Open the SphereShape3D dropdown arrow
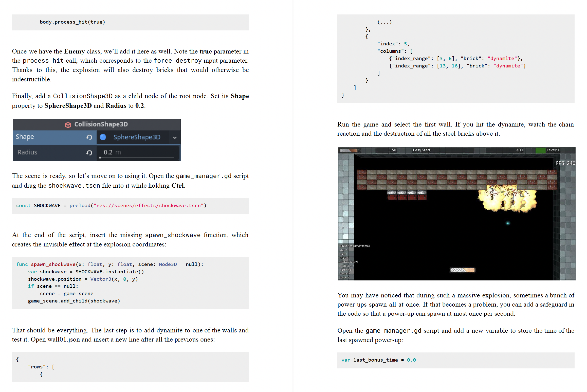 point(175,137)
